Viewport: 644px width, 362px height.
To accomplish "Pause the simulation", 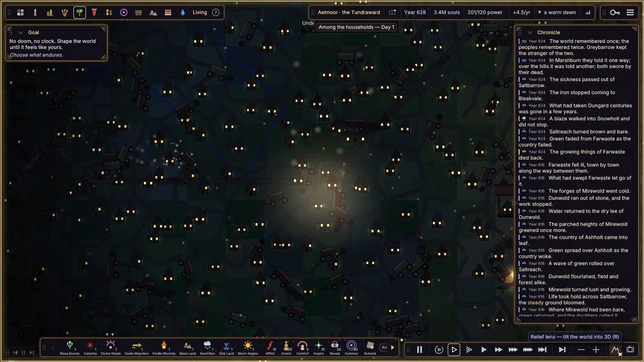I will point(419,349).
